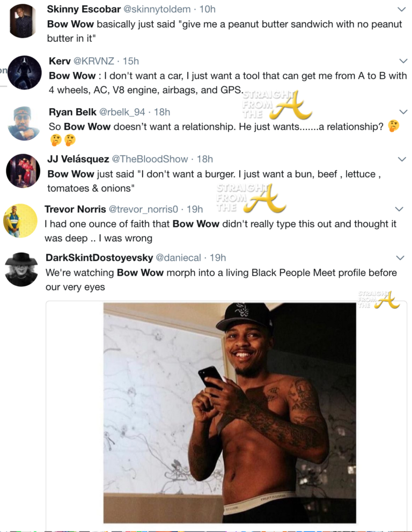Open Ryan Belk's profile avatar
Screen dimensions: 412x532
[24, 123]
